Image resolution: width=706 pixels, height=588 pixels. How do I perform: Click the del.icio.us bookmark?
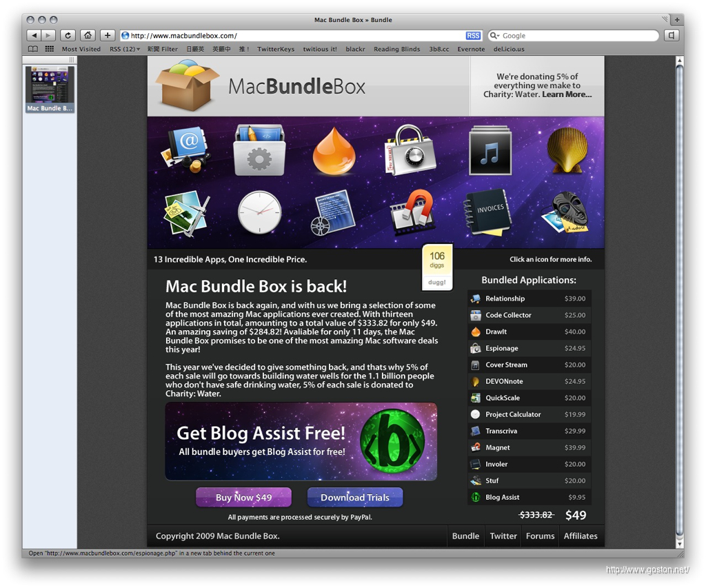click(509, 49)
